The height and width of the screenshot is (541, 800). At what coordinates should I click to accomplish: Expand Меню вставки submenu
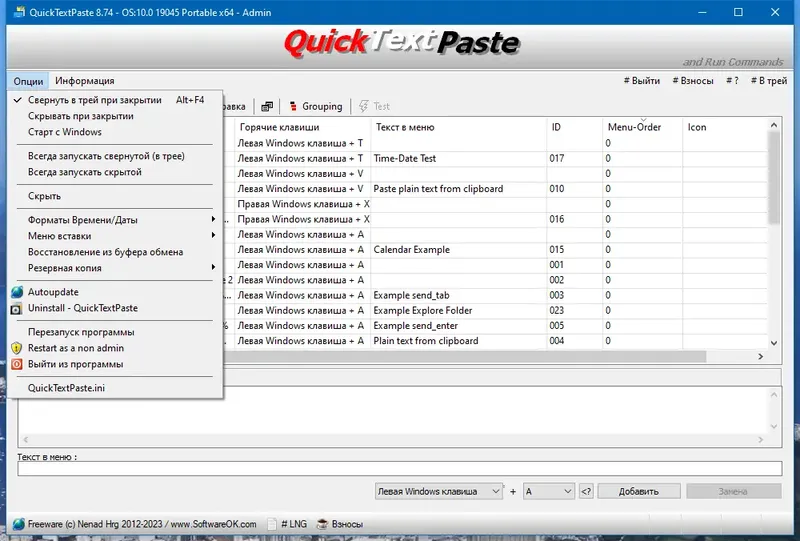coord(116,236)
